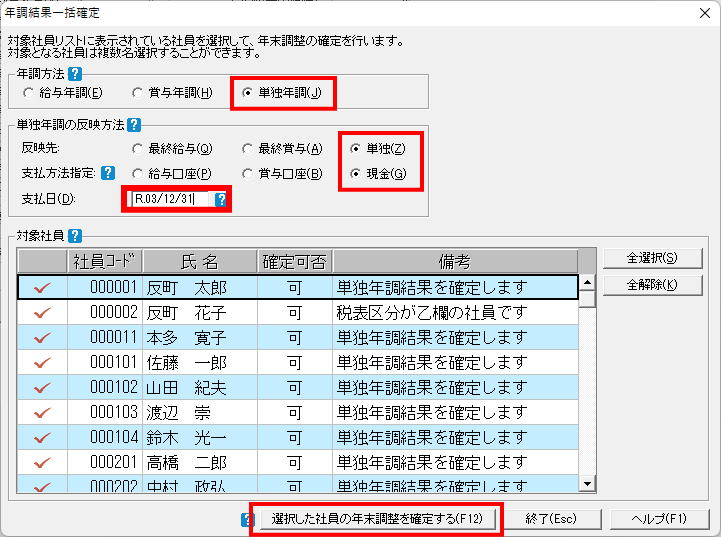Select the 賞与口座(B) payment option

(x=248, y=174)
